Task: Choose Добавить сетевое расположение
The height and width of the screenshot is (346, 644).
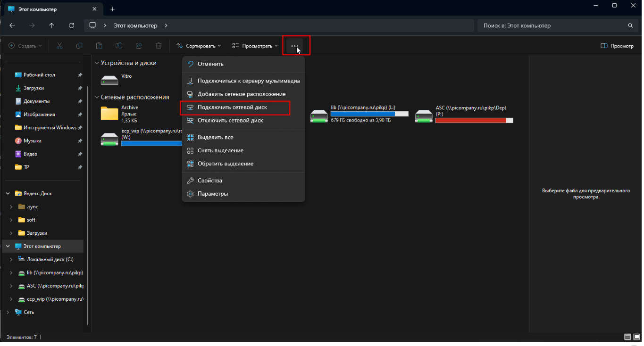Action: (x=243, y=94)
